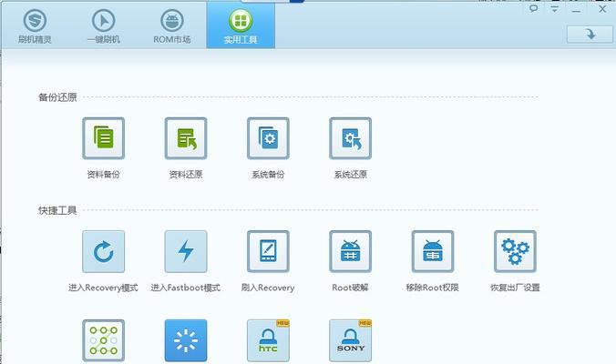Open the 刷入Recovery tool

click(x=268, y=251)
